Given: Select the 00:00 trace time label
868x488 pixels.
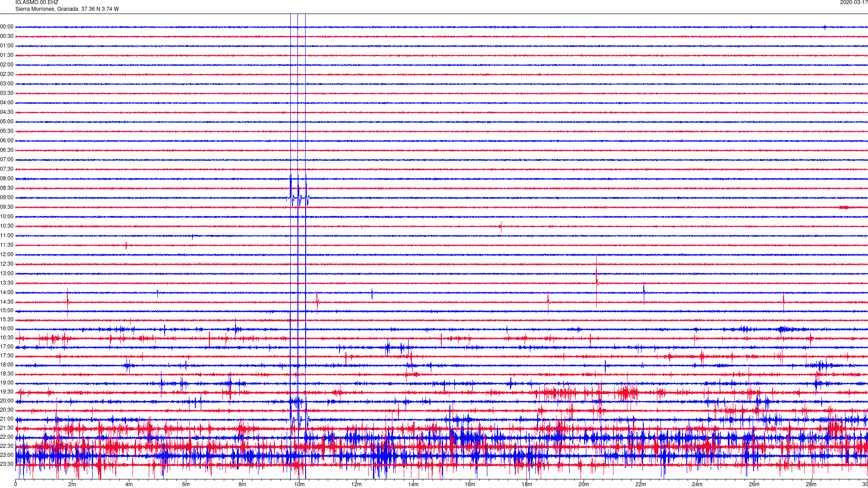Looking at the screenshot, I should coord(7,27).
